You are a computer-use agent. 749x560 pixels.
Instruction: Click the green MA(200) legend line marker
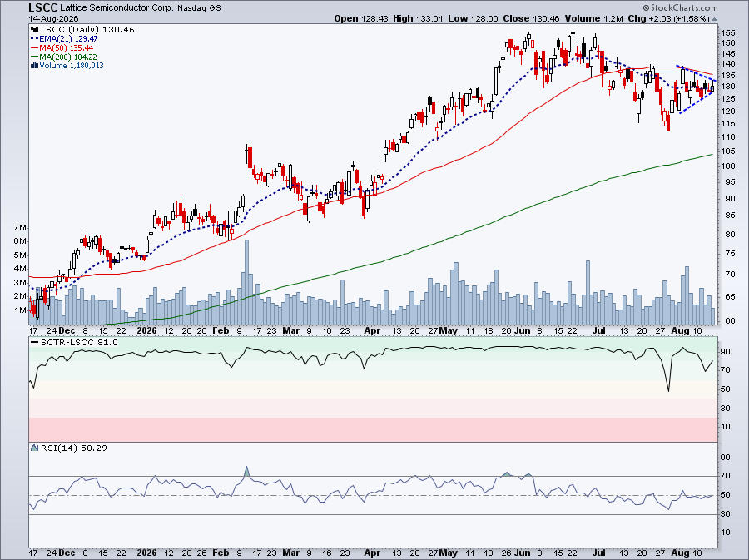(x=34, y=57)
